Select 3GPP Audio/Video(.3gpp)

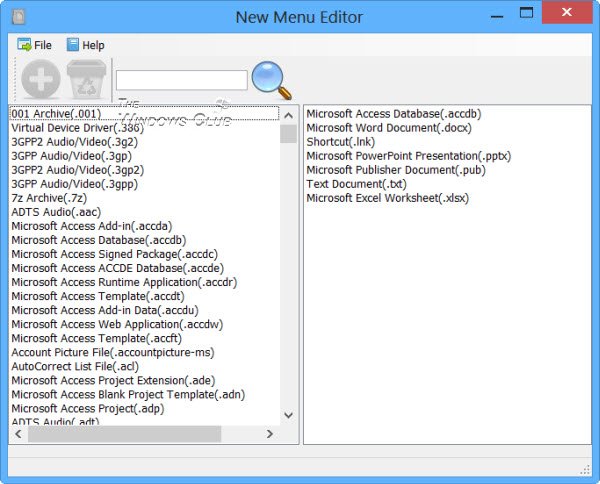click(75, 184)
